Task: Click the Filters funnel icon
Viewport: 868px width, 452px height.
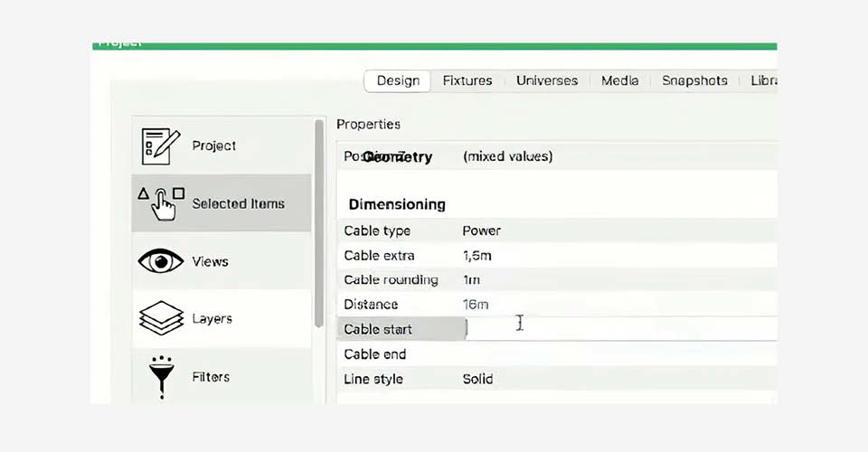Action: [161, 376]
